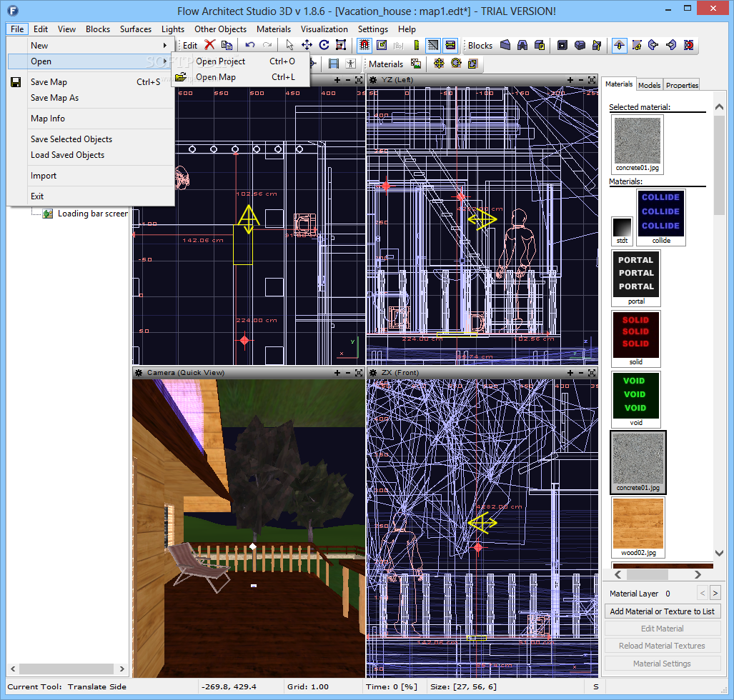This screenshot has width=734, height=700.
Task: Click the hollow block icon
Action: (x=562, y=45)
